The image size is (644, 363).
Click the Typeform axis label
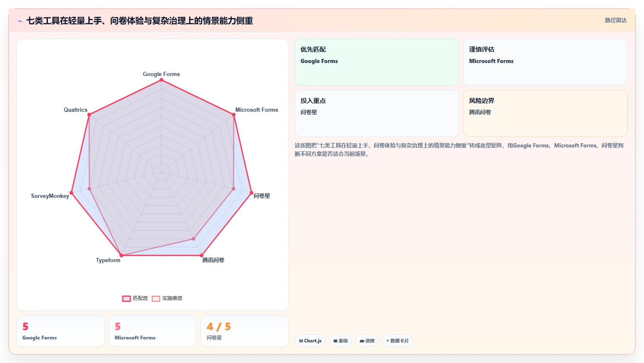(108, 260)
